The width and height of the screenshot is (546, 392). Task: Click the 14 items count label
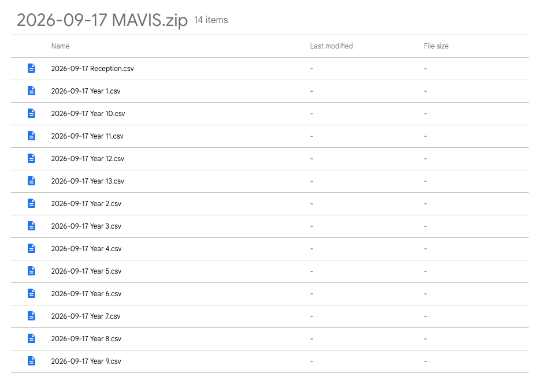point(211,20)
